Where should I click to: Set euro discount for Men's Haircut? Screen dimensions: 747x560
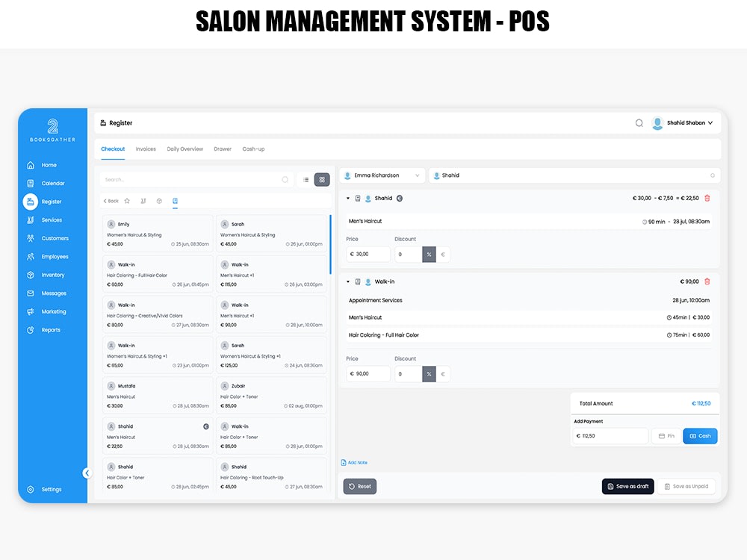pyautogui.click(x=443, y=255)
